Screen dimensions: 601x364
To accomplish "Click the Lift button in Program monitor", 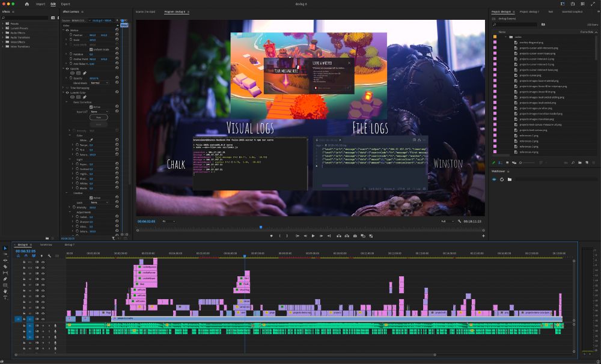I will (339, 236).
